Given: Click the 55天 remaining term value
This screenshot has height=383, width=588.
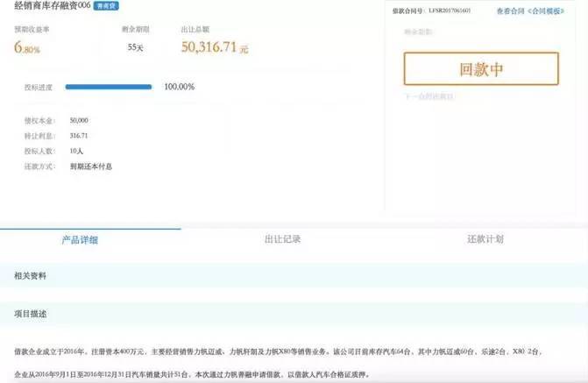Looking at the screenshot, I should (135, 47).
